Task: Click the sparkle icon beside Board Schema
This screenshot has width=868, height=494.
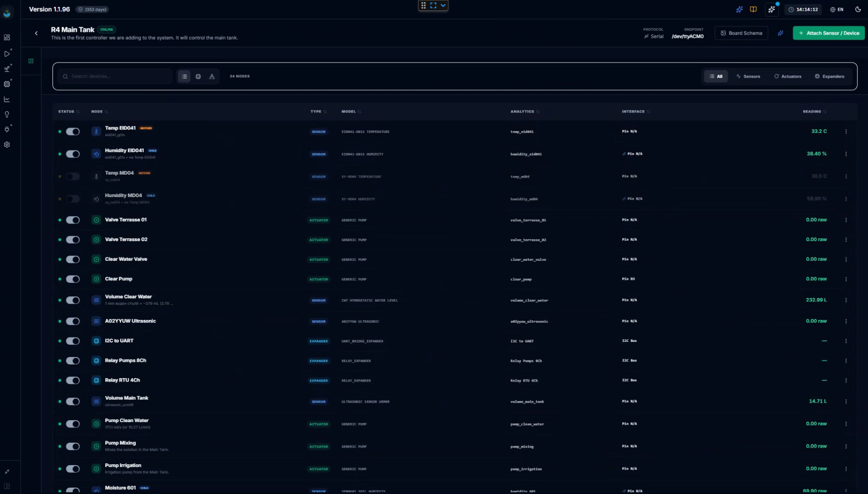Action: click(780, 33)
